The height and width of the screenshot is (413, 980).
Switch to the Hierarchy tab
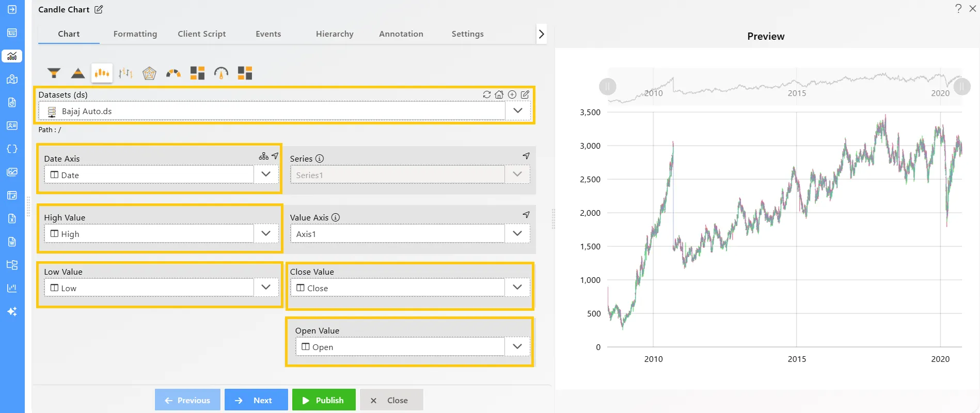click(x=335, y=34)
